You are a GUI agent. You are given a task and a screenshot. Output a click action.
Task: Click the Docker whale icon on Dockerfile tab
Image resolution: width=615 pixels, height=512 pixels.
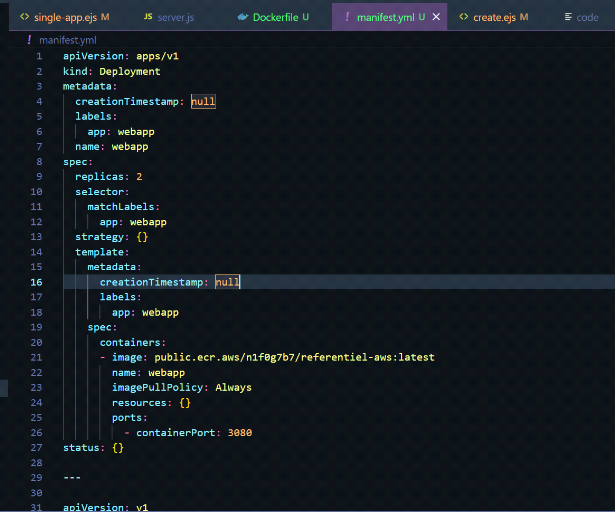coord(244,18)
